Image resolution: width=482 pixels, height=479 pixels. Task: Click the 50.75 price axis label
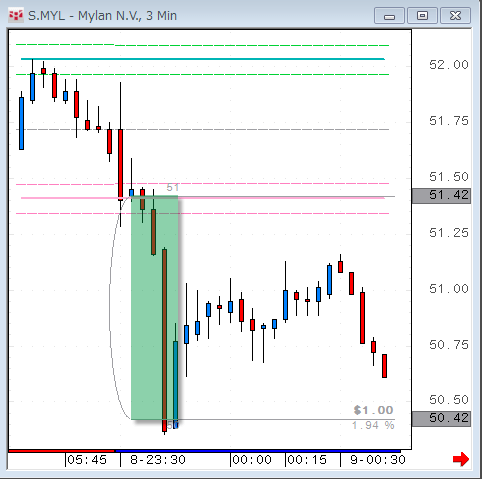449,345
